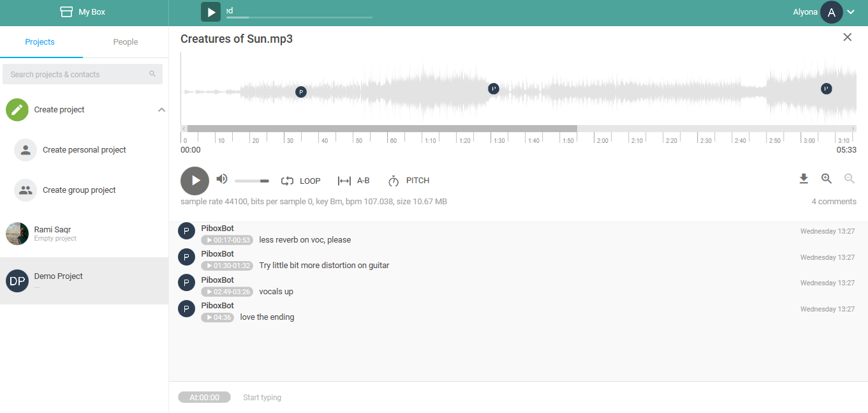Click the top bar playback progress line

click(299, 17)
